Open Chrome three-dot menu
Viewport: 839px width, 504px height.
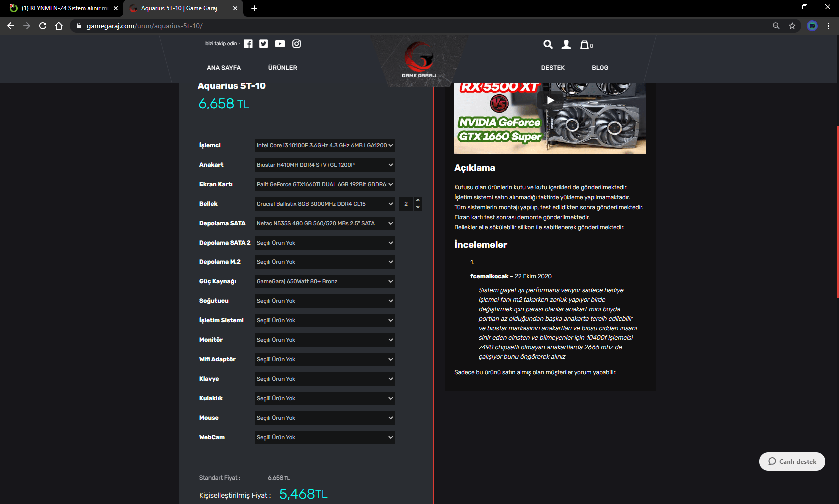pos(828,26)
